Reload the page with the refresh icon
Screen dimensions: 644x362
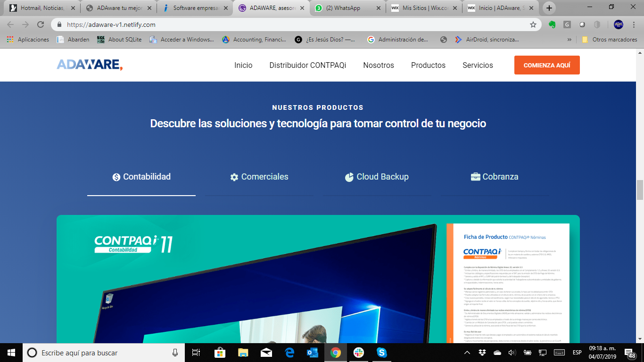(41, 25)
